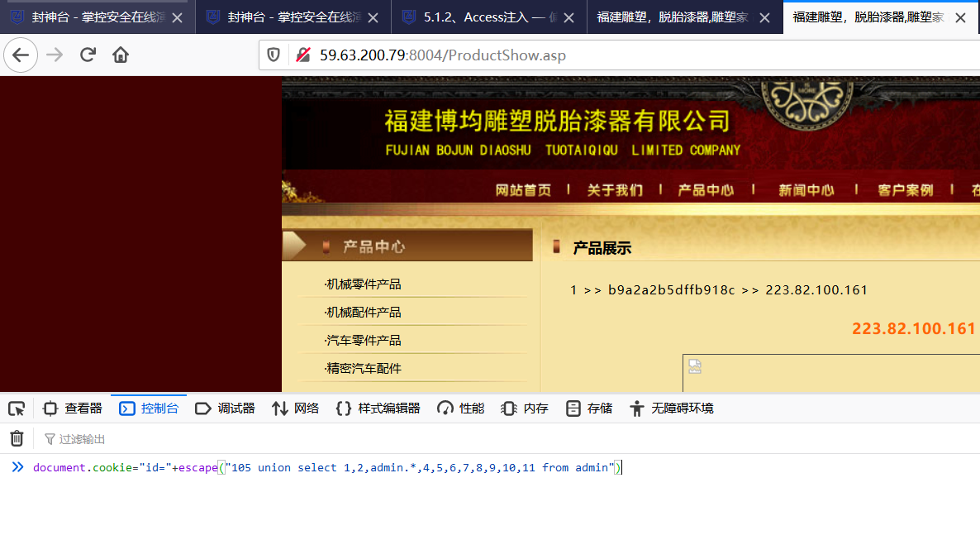Viewport: 980px width, 559px height.
Task: Activate the devtools element picker icon
Action: coord(17,408)
